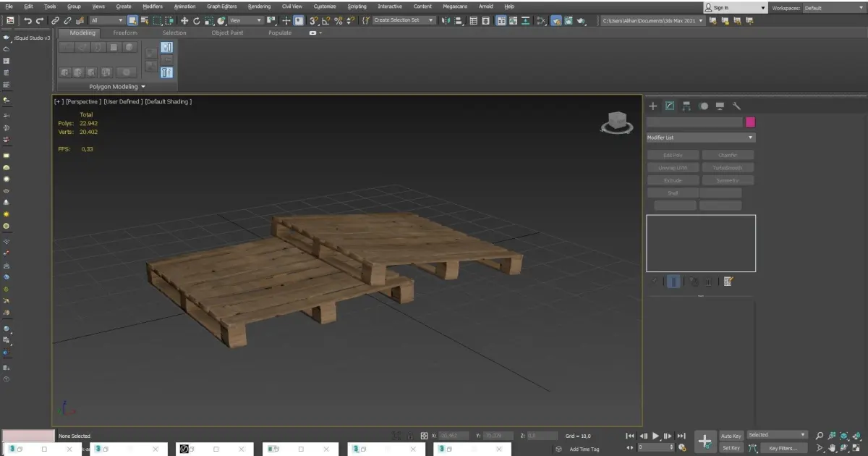Screen dimensions: 868x456
Task: Click the Key Filters button
Action: pos(783,448)
